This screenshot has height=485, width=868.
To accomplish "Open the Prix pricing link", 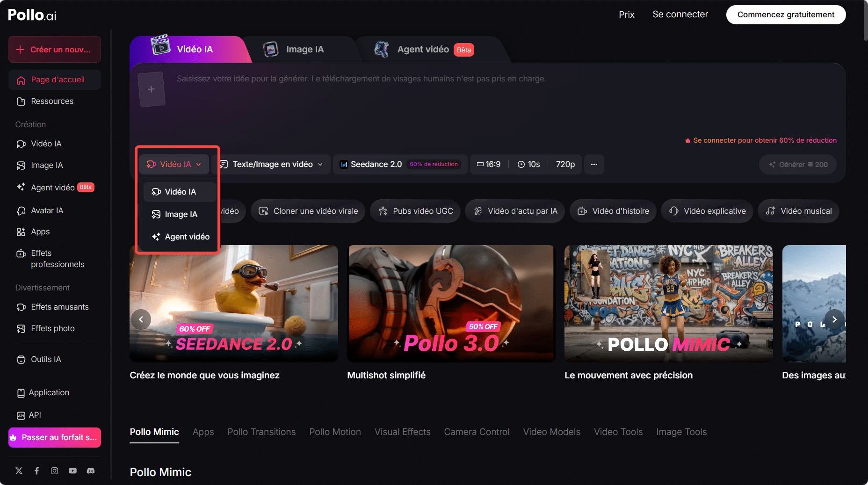I will pyautogui.click(x=627, y=14).
